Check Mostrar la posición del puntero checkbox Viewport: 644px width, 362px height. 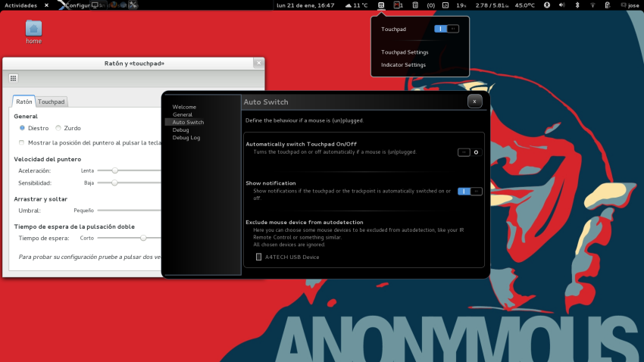21,142
